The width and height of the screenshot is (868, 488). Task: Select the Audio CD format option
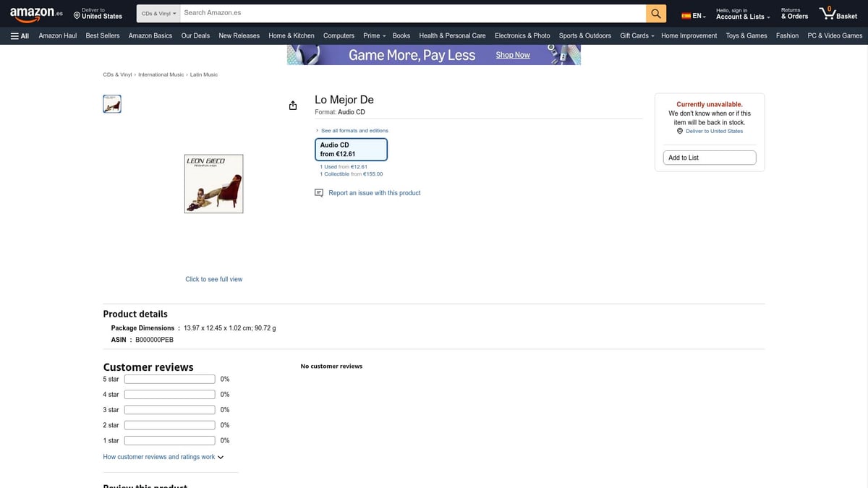coord(351,150)
